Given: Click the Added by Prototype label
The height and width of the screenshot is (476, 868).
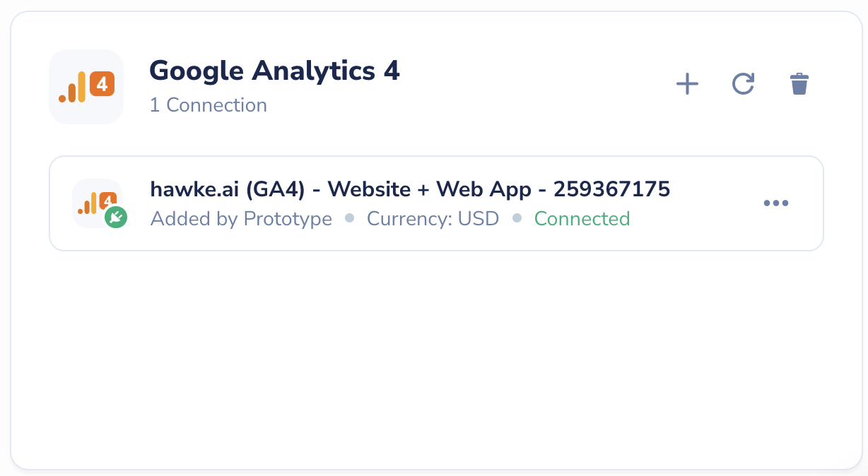Looking at the screenshot, I should tap(242, 219).
